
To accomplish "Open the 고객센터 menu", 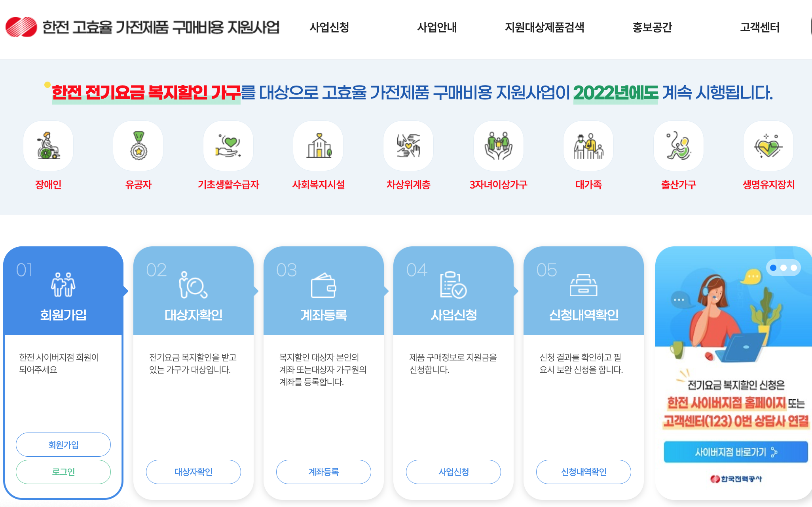I will (x=760, y=27).
